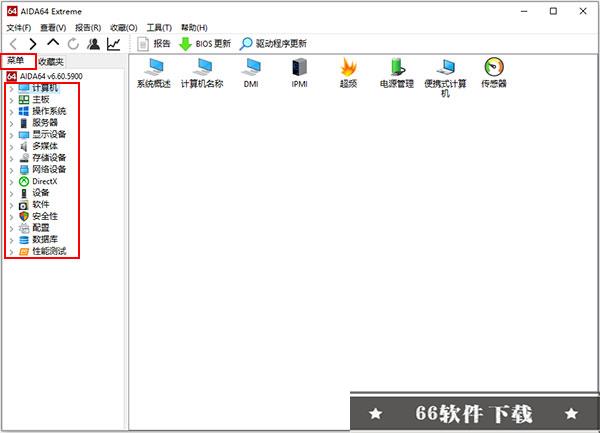Select 存储设备 drive icon in tree
600x433 pixels.
click(x=24, y=158)
